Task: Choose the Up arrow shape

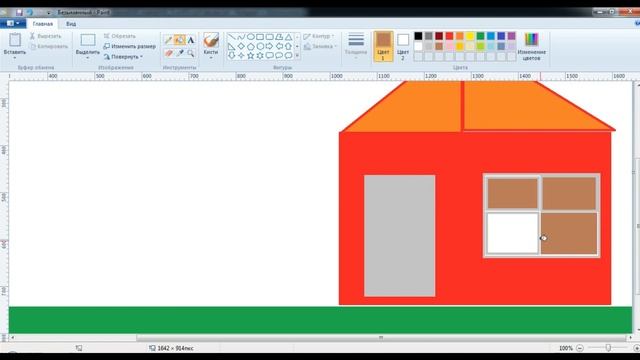Action: pos(288,46)
